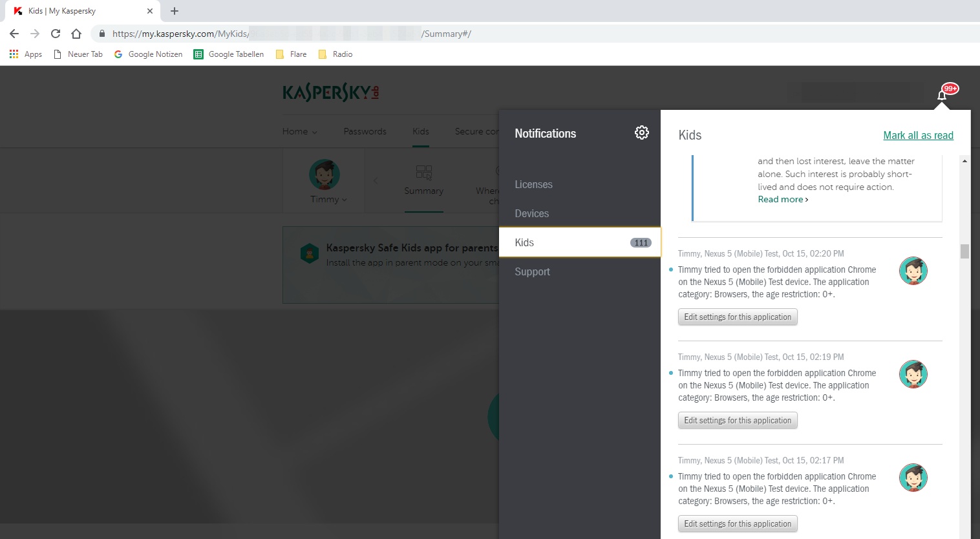This screenshot has width=980, height=539.
Task: Edit settings for application in 02:20 PM notification
Action: [x=738, y=317]
